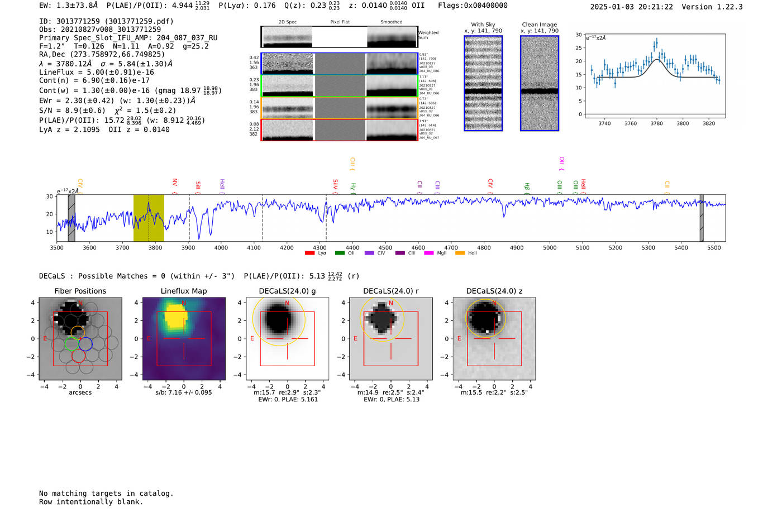Open the DECaLS(24.0) r image
Viewport: 782px width, 532px height.
click(391, 338)
